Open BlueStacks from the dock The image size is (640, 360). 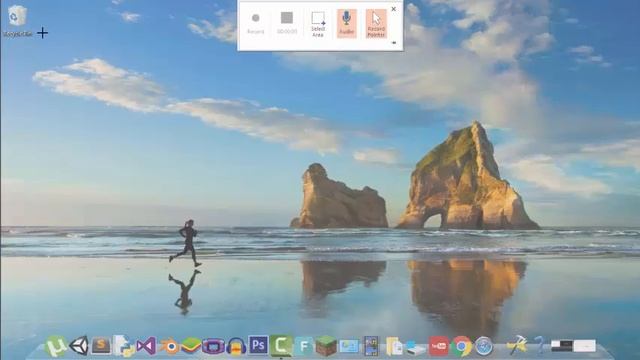click(x=191, y=346)
